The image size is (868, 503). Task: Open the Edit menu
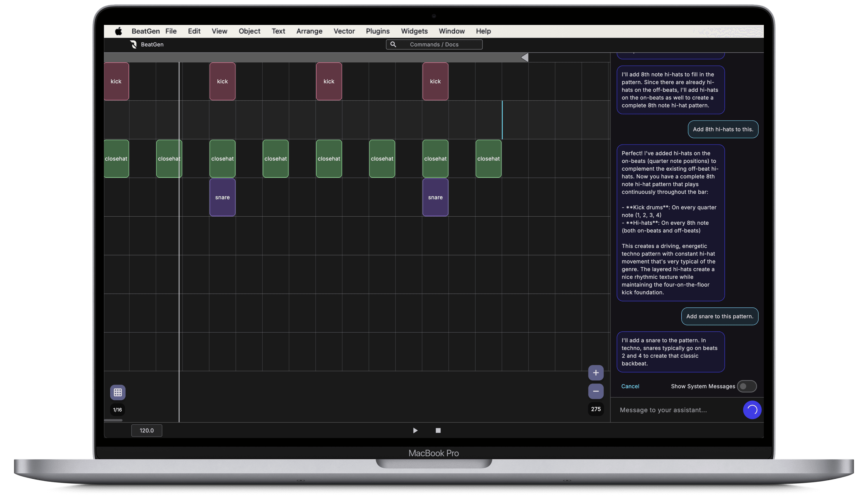coord(194,31)
